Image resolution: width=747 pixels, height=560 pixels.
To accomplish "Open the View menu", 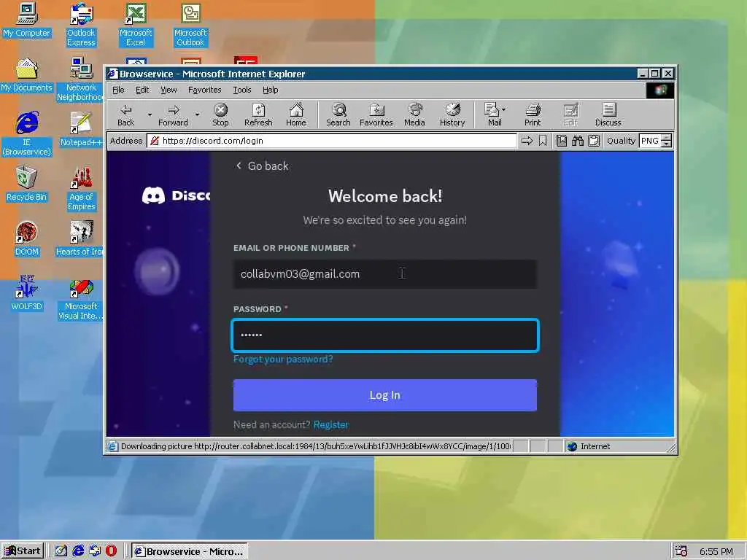I will 169,90.
